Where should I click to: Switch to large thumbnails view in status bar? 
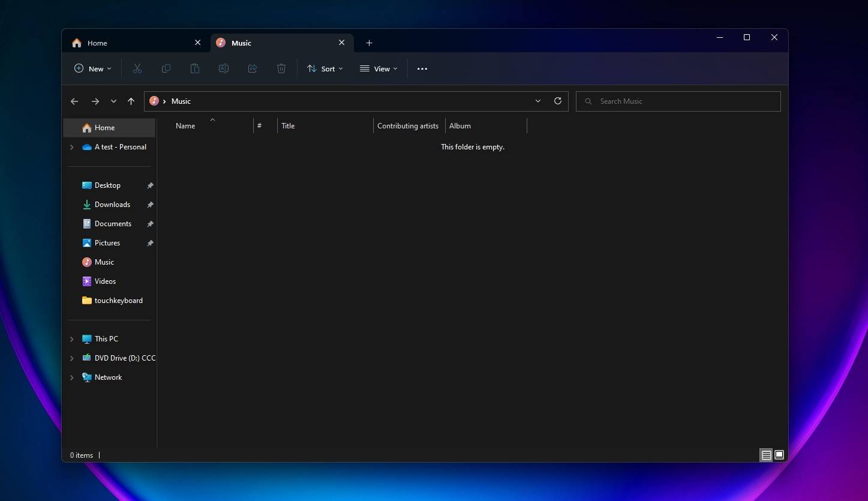(x=779, y=455)
